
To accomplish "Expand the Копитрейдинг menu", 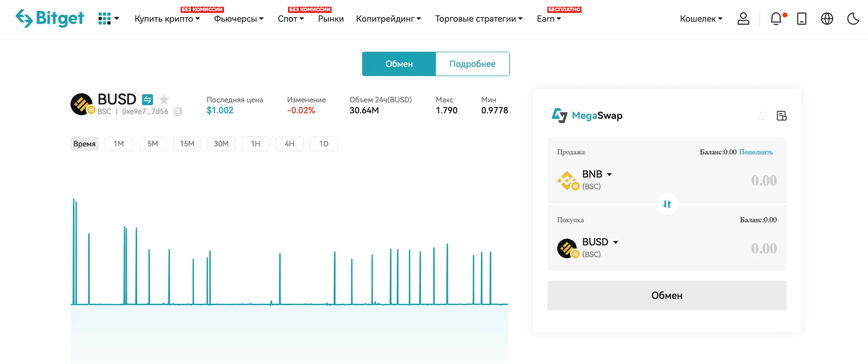I will 388,19.
